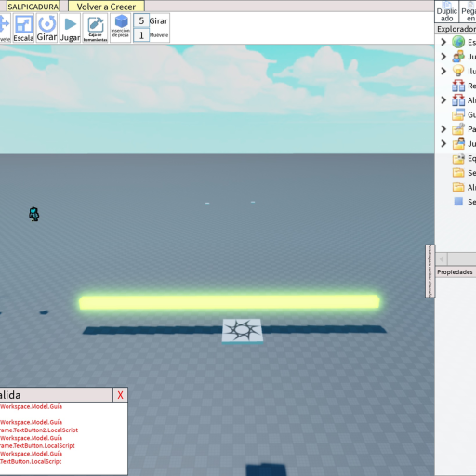Select the Escala (scale) tool
The height and width of the screenshot is (476, 476).
23,28
